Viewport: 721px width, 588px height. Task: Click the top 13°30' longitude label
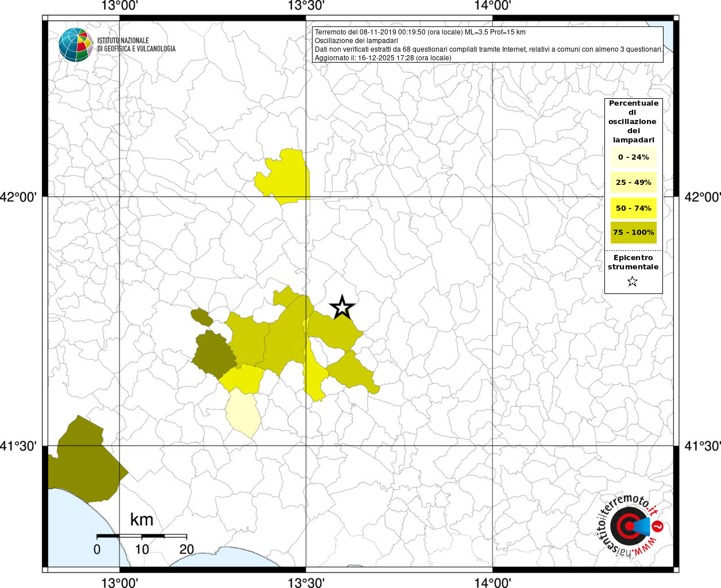tap(306, 6)
